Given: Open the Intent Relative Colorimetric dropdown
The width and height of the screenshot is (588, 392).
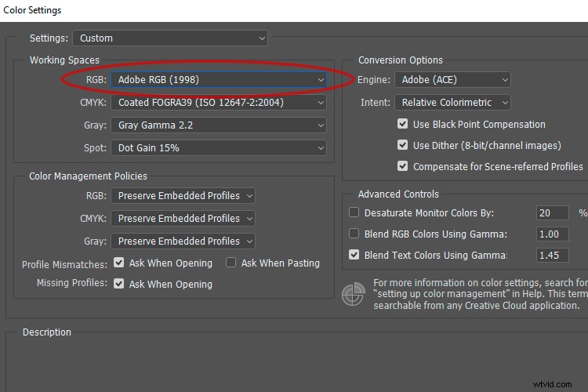Looking at the screenshot, I should tap(452, 103).
